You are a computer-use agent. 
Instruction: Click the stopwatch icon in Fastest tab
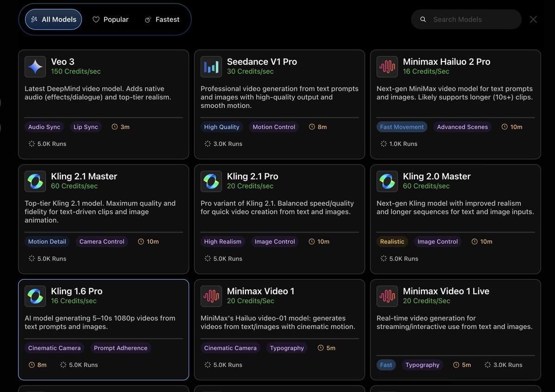[x=148, y=19]
